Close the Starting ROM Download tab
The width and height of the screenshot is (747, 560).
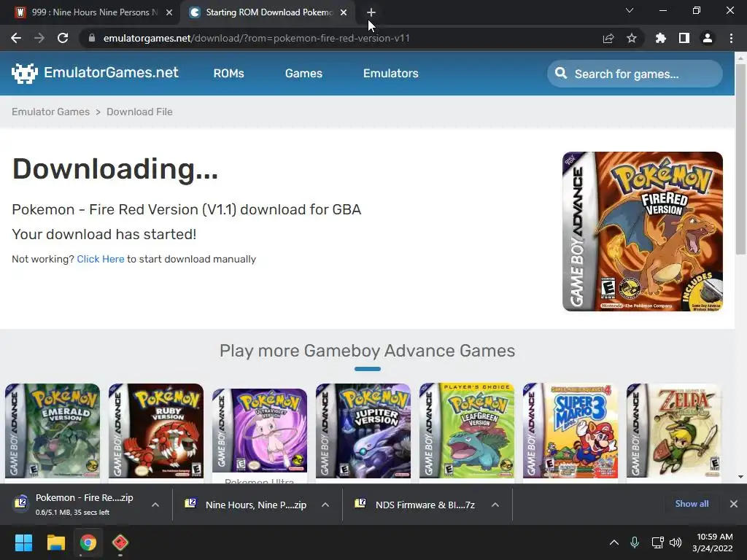[x=344, y=12]
